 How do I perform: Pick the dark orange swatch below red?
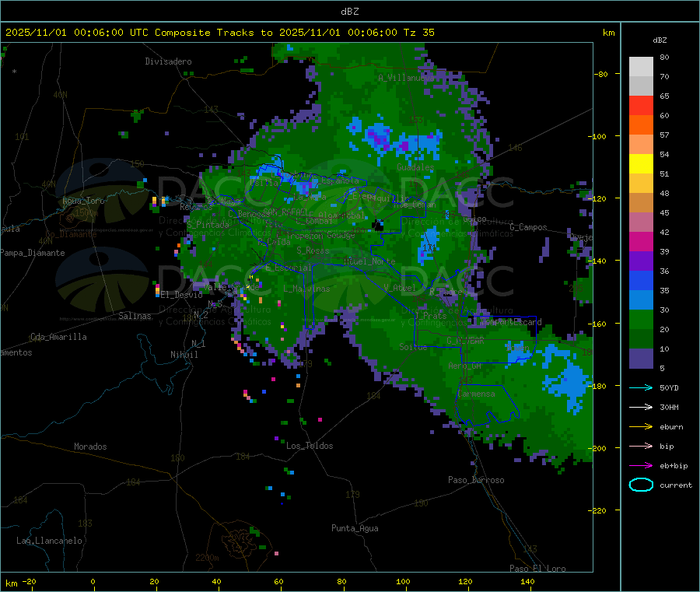pyautogui.click(x=641, y=125)
